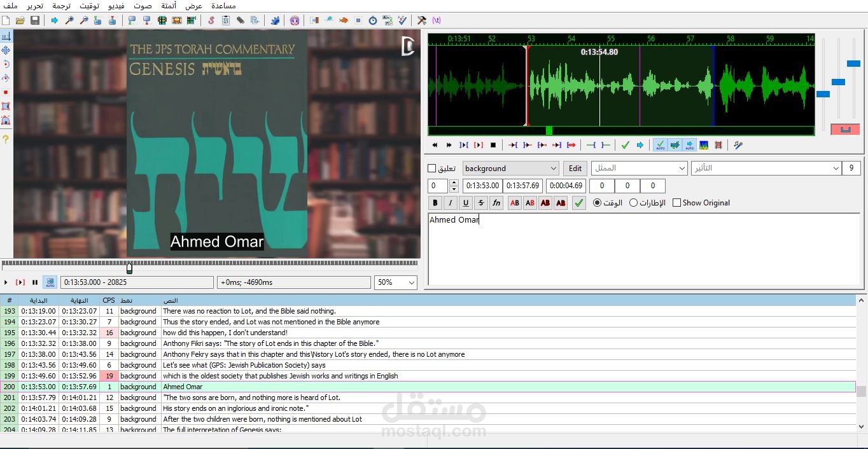
Task: Open visual typesetting help question mark
Action: point(6,139)
